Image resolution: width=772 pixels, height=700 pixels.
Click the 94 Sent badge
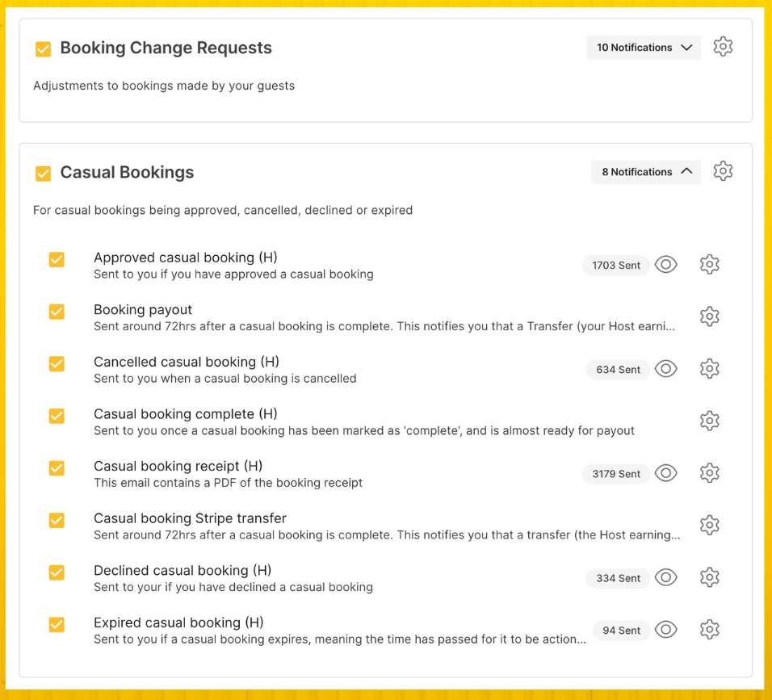point(621,631)
